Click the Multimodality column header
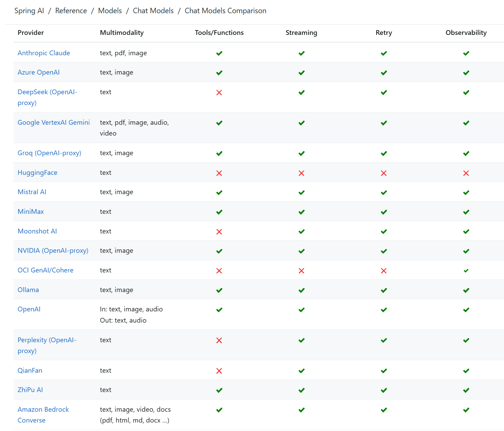Screen dimensions: 504x431 (x=122, y=33)
